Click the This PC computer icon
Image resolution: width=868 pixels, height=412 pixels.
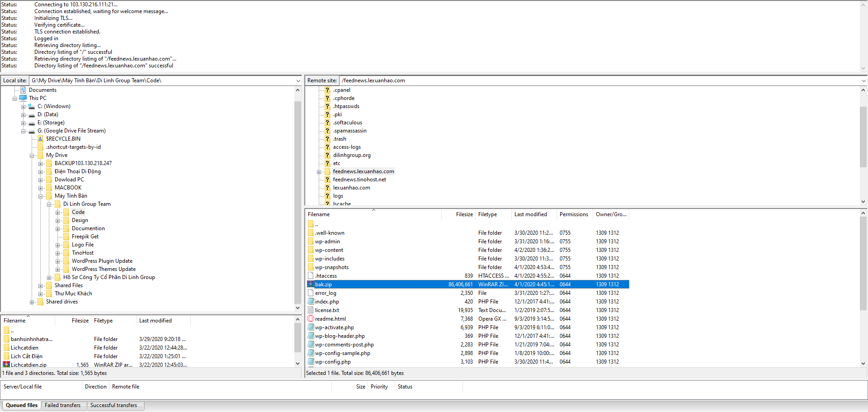pos(23,98)
